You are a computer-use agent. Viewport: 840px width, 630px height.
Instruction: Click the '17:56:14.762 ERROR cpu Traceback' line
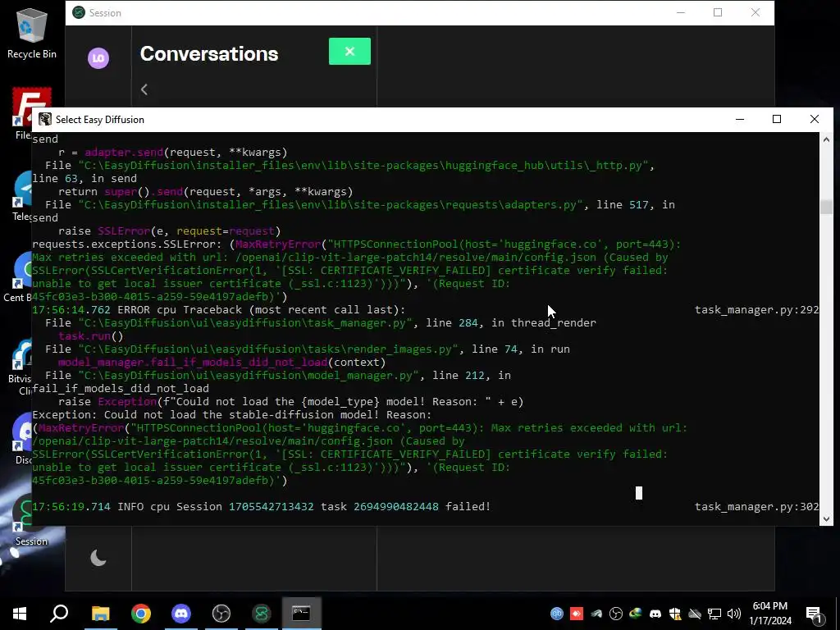coord(218,309)
